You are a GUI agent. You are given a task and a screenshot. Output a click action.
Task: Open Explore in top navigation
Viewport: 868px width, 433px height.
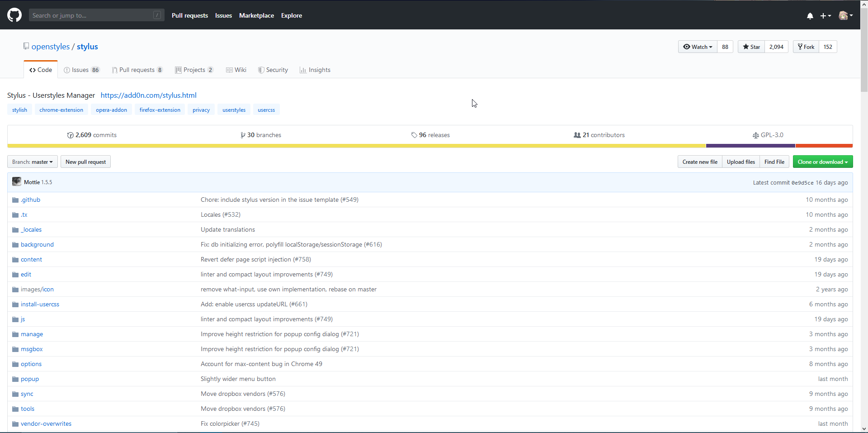292,15
